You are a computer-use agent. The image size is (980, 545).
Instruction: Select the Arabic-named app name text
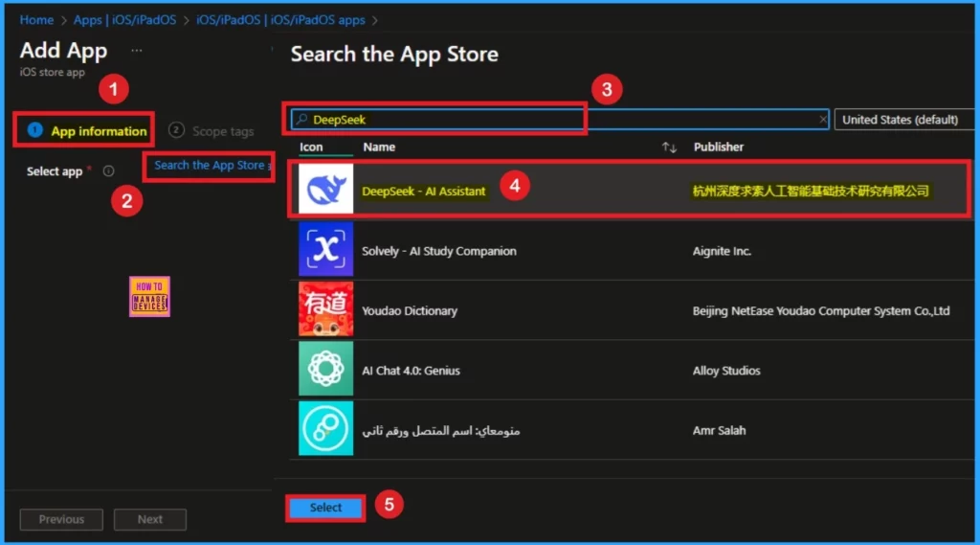tap(441, 430)
